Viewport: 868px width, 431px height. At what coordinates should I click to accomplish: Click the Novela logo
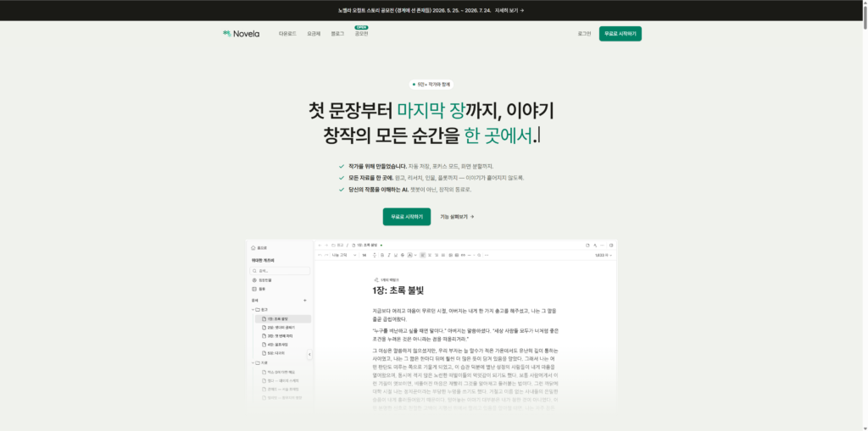pos(241,34)
